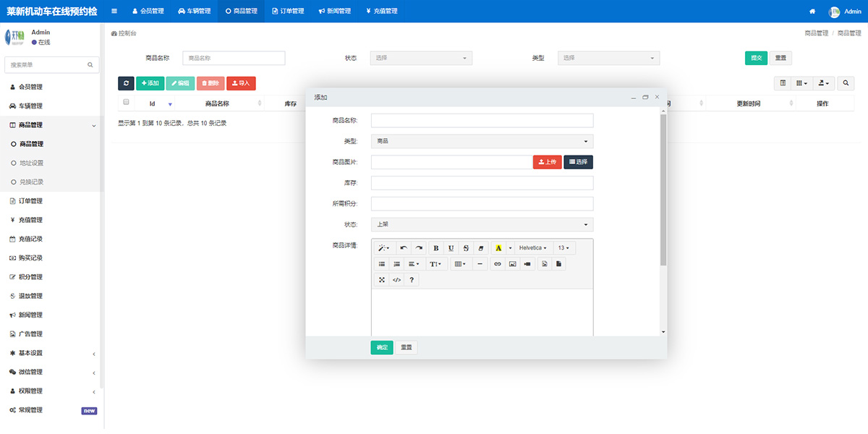
Task: Open the columns toggle dropdown in table toolbar
Action: tap(802, 83)
